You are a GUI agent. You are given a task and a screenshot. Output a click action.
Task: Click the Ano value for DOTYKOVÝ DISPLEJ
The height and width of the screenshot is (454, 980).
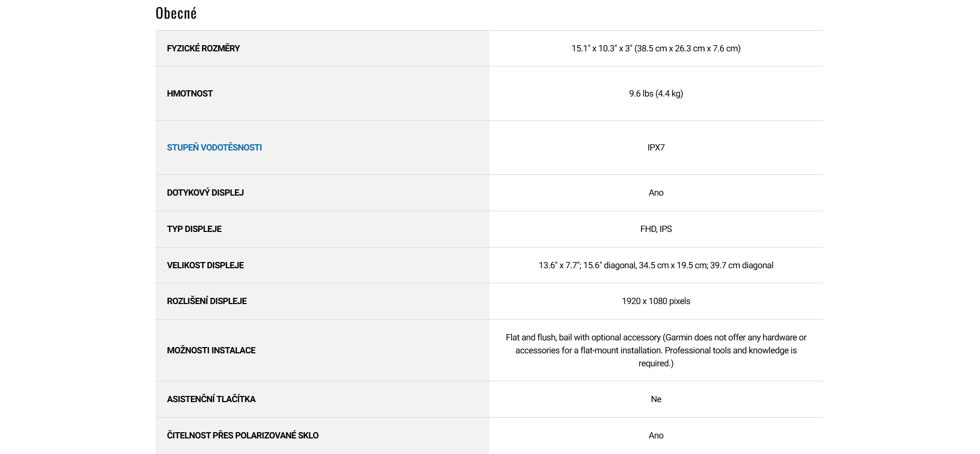click(x=655, y=192)
